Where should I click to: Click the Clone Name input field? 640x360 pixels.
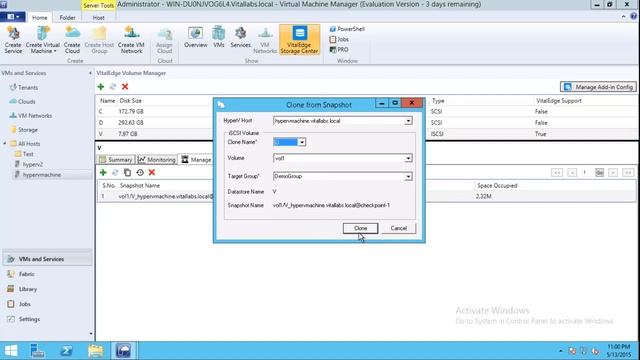(286, 142)
